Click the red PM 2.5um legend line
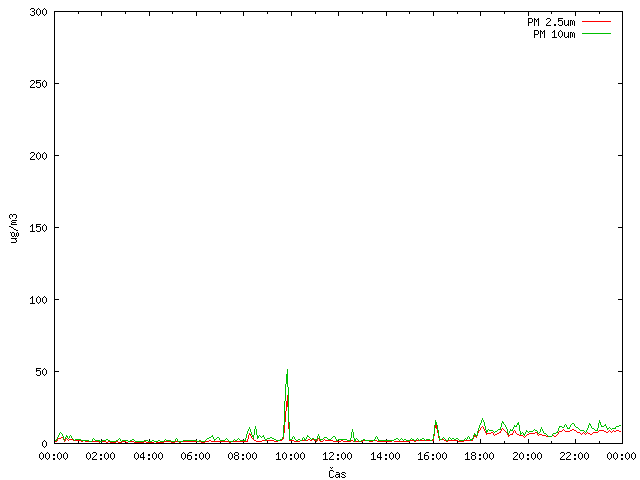This screenshot has height=480, width=640. coord(596,22)
